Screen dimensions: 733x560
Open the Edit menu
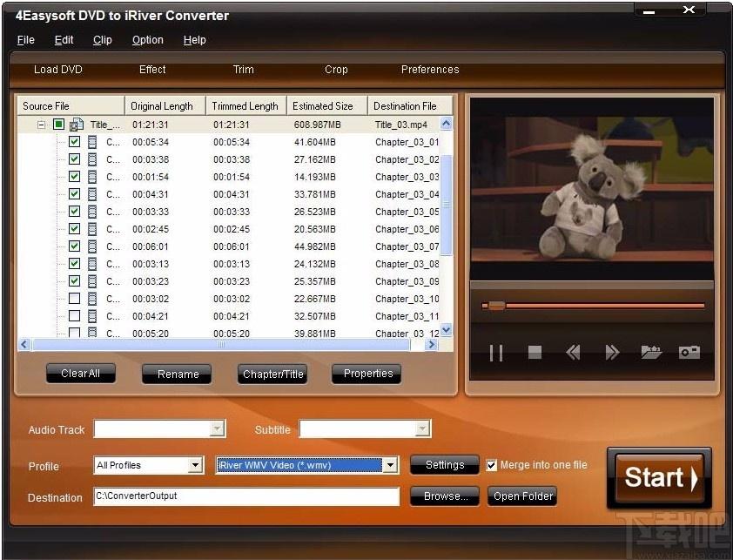(64, 40)
